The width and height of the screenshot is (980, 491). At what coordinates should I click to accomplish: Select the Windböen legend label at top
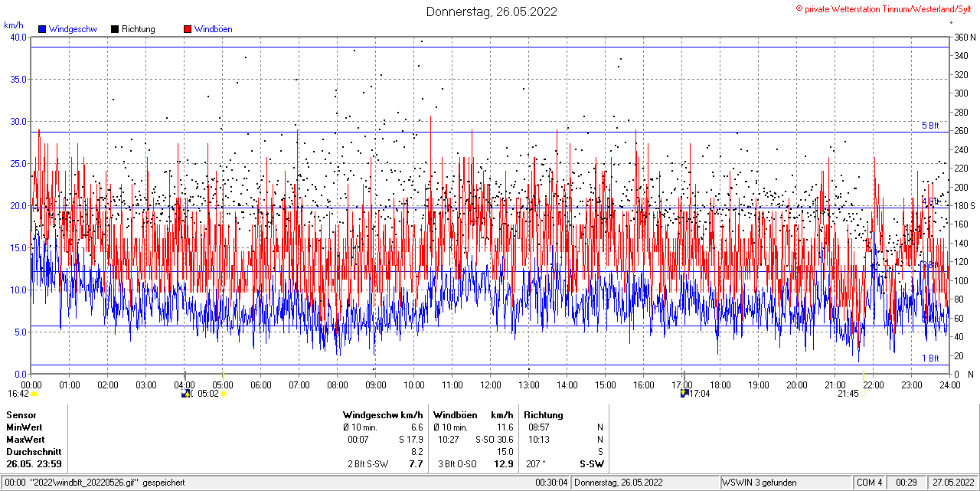tap(214, 29)
